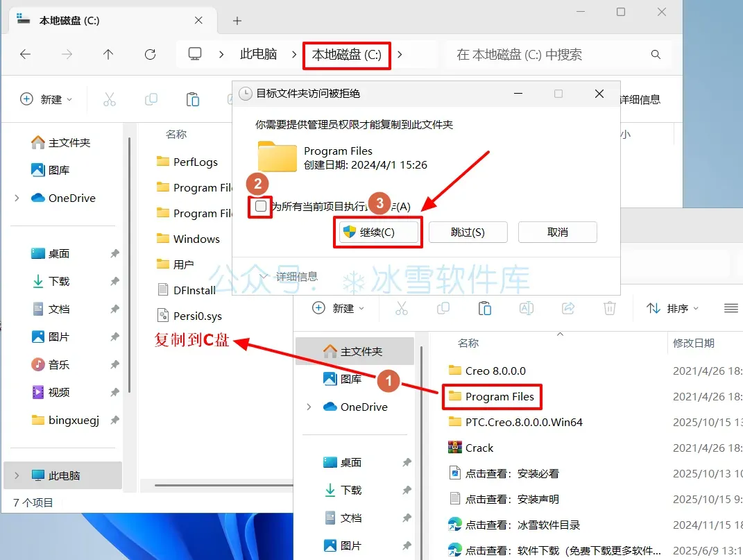Close the 本地磁盘 (C:) tab
The image size is (743, 560).
pos(198,20)
